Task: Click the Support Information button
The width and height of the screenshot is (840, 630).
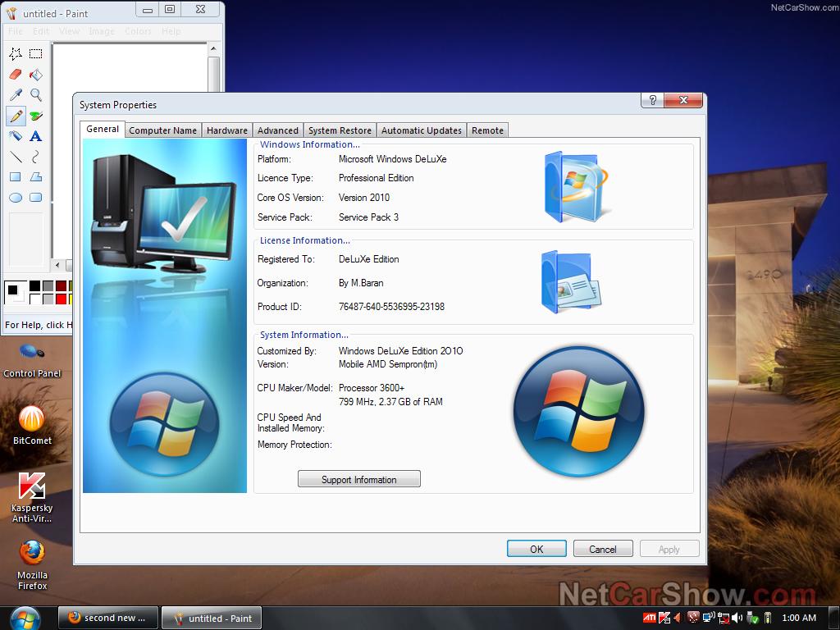Action: pyautogui.click(x=358, y=480)
